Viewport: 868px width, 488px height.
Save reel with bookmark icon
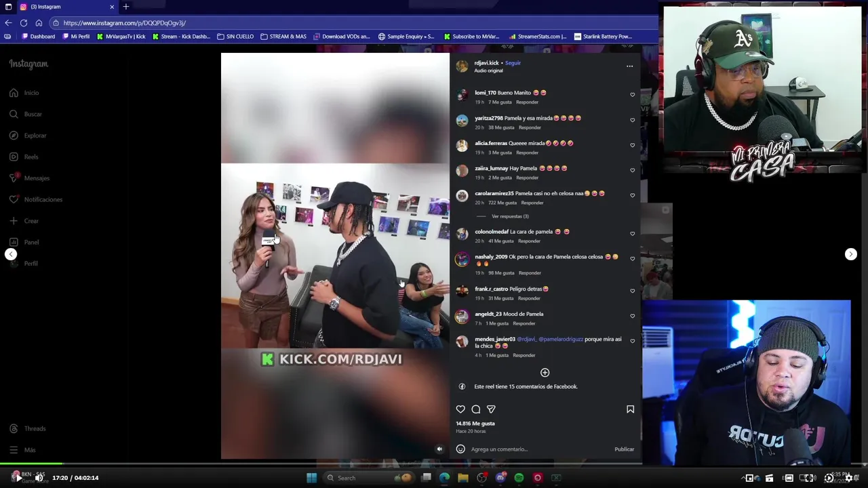[x=630, y=409]
